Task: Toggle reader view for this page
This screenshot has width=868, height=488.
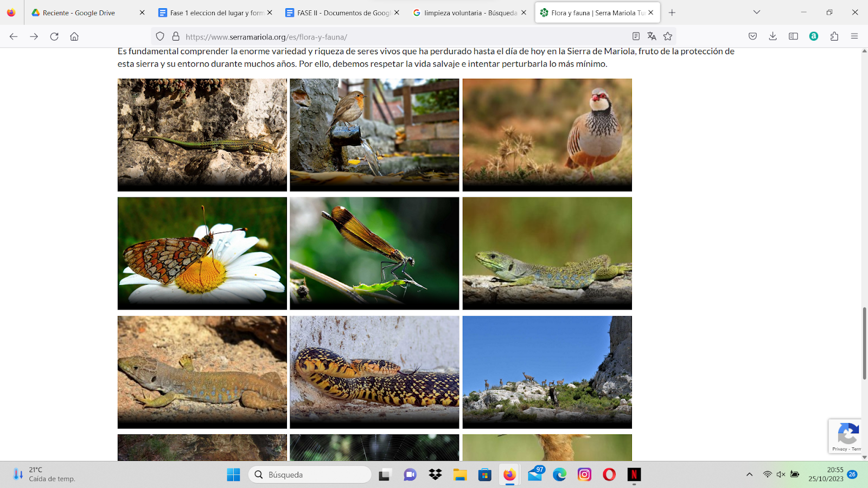Action: [636, 36]
